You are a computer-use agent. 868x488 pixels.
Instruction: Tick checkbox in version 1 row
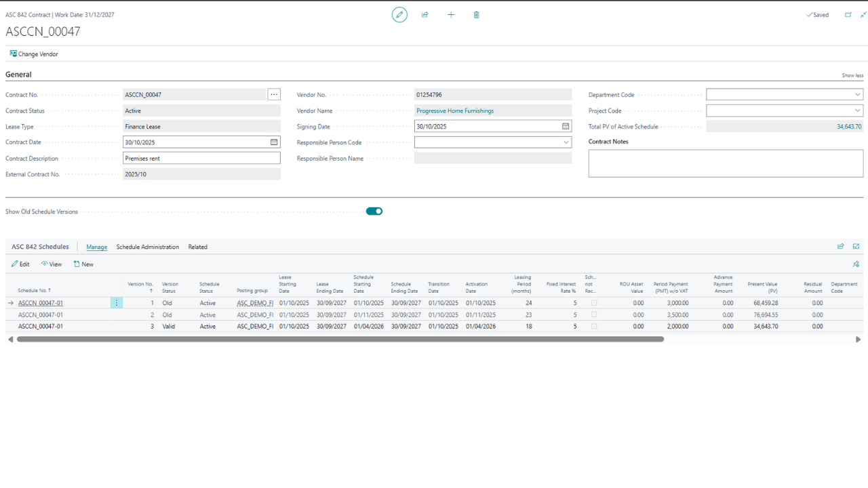pos(594,303)
